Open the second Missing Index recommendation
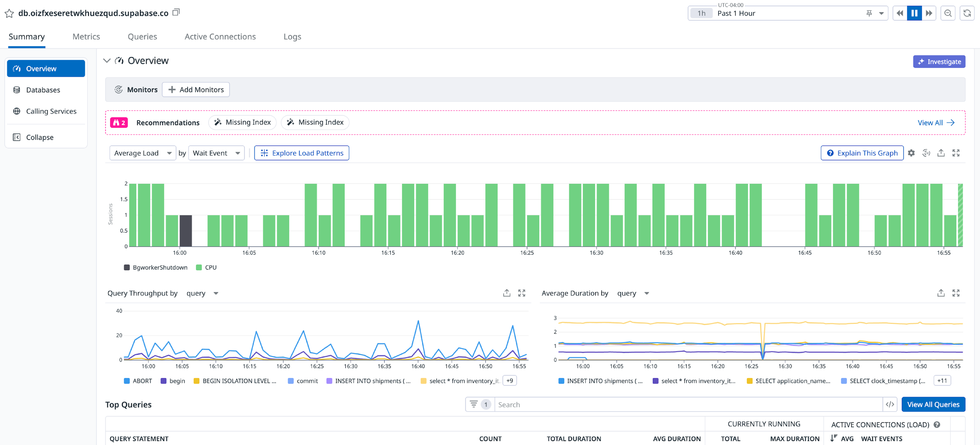Screen dimensions: 980x445 (x=315, y=122)
